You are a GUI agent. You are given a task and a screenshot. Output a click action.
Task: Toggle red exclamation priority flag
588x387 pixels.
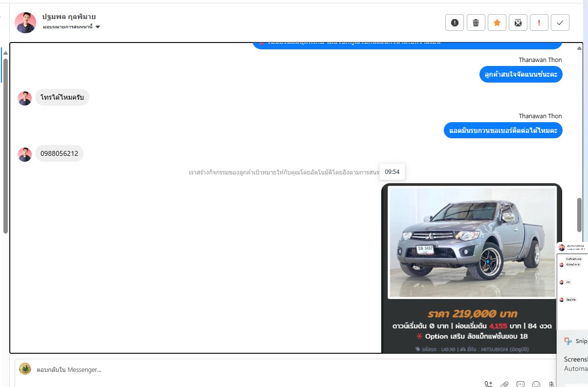tap(539, 22)
